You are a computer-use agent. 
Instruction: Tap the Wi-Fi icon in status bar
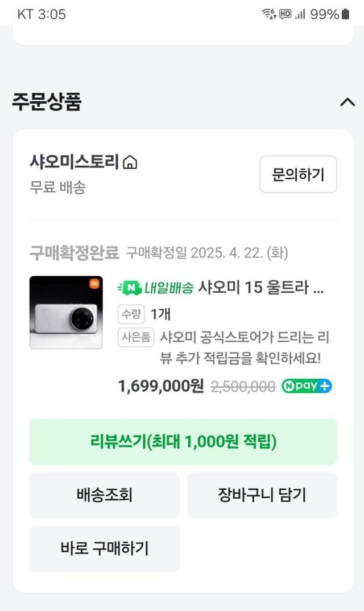(268, 14)
